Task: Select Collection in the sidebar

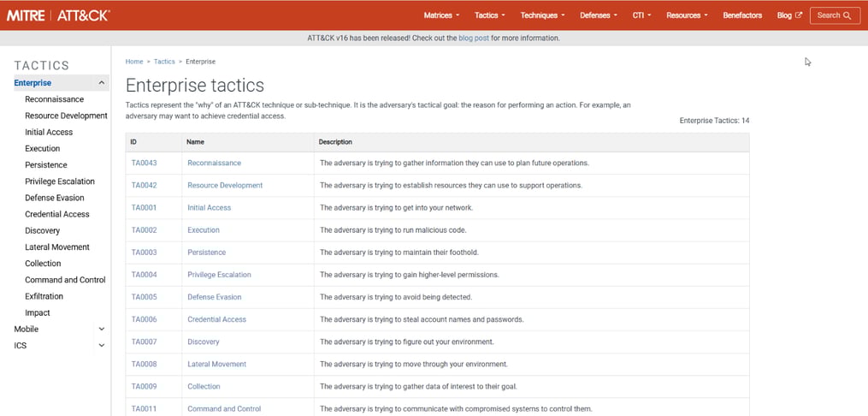Action: [x=43, y=264]
